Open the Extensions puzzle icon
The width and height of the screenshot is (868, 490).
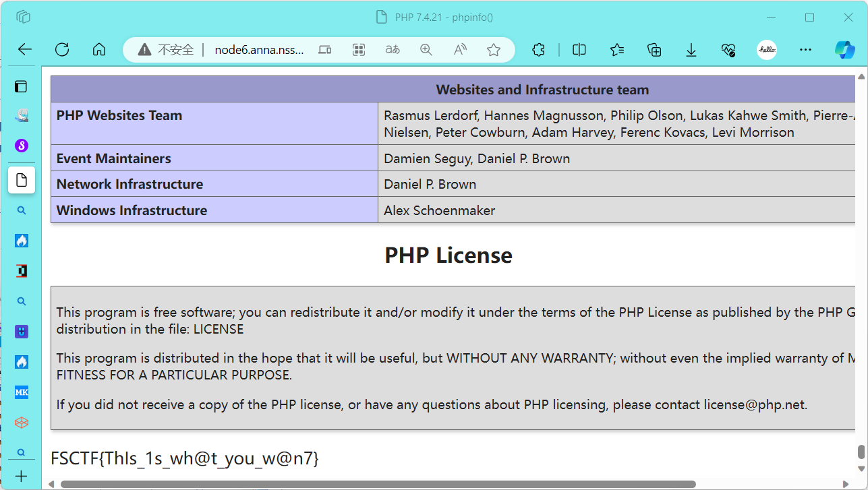pyautogui.click(x=538, y=49)
